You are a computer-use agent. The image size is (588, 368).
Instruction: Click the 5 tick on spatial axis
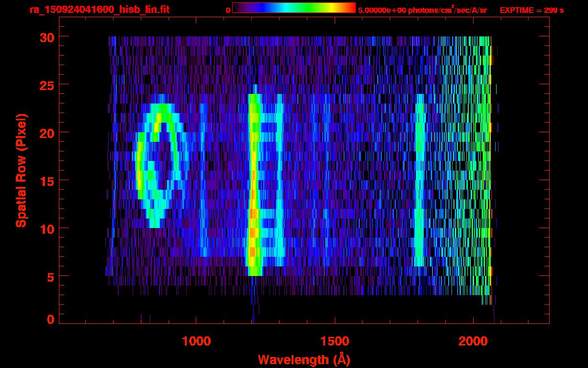[50, 276]
